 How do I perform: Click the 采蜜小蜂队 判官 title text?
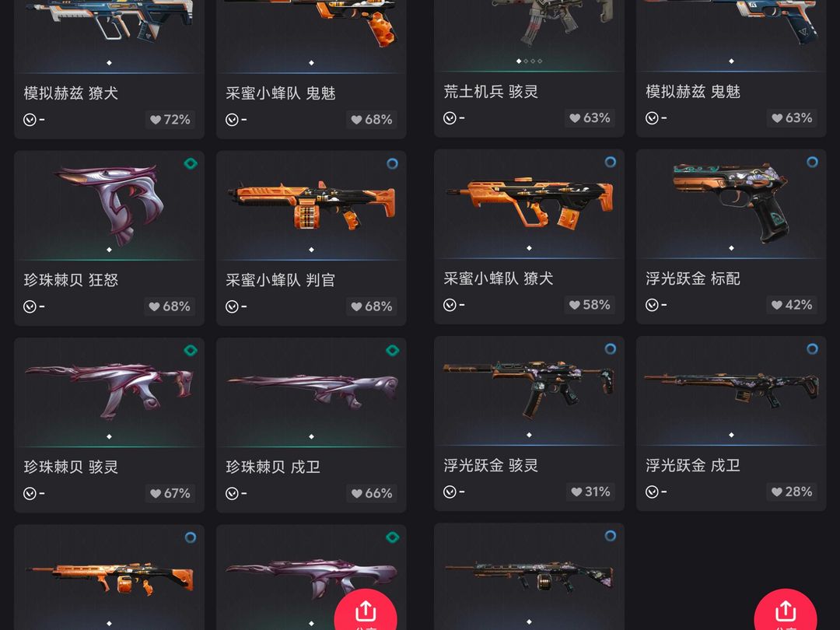tap(280, 280)
